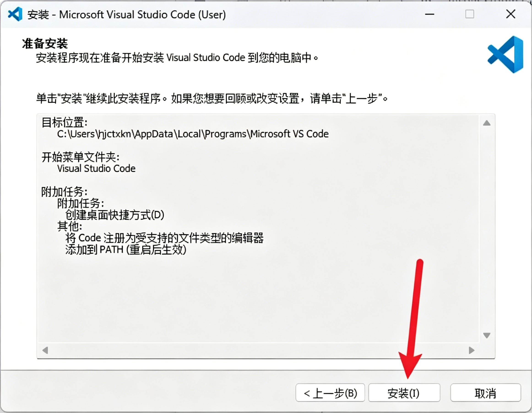The image size is (532, 413).
Task: Click the 准备安装 heading text
Action: tap(45, 44)
